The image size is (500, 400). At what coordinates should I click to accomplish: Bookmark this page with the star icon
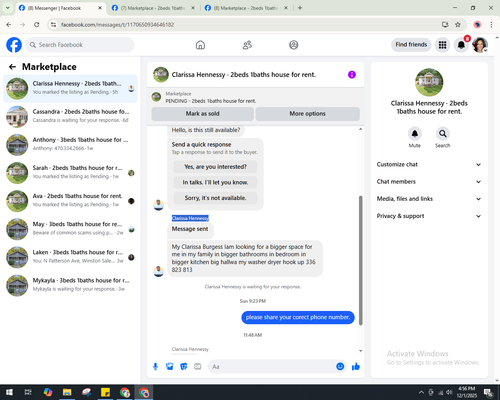click(x=458, y=25)
